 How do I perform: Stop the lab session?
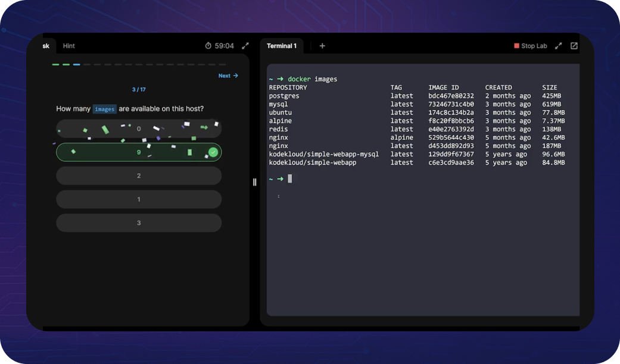pyautogui.click(x=530, y=46)
